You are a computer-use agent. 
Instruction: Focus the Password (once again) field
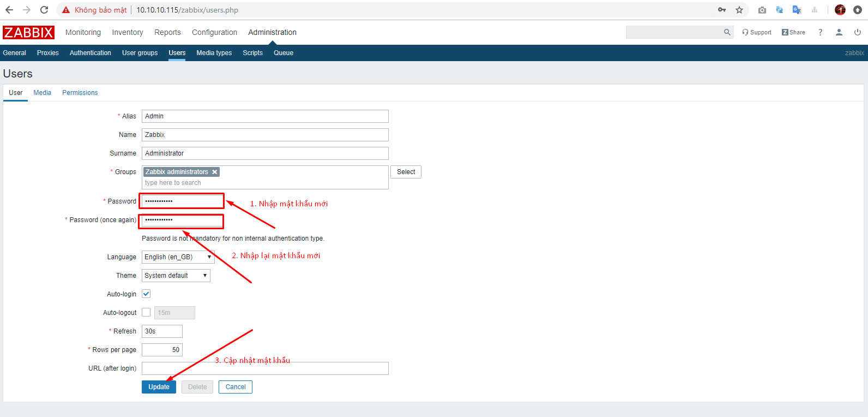click(182, 220)
